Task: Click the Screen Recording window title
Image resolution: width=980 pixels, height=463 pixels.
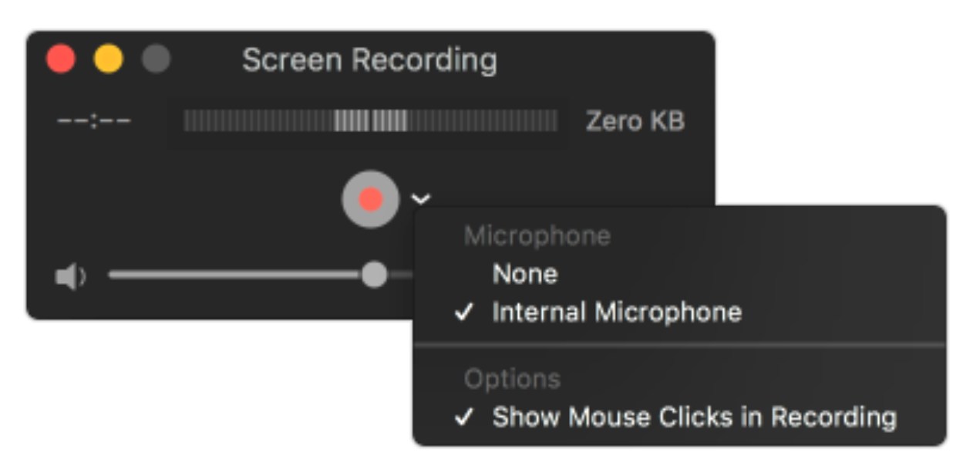Action: click(370, 60)
